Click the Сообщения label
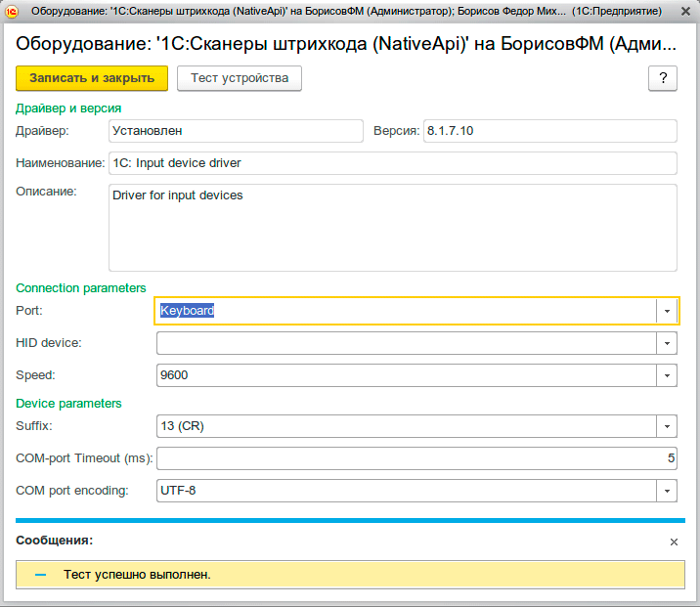The width and height of the screenshot is (700, 607). 55,541
